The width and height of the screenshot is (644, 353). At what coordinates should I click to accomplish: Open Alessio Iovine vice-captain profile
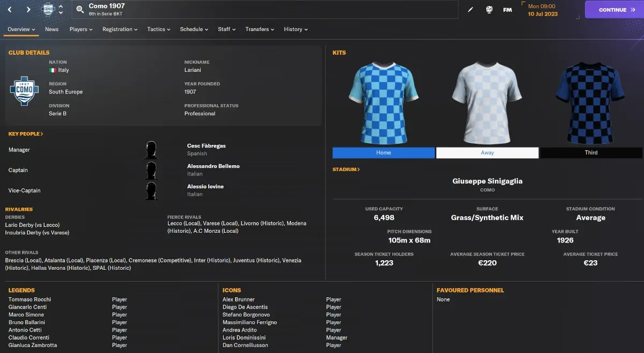point(206,187)
